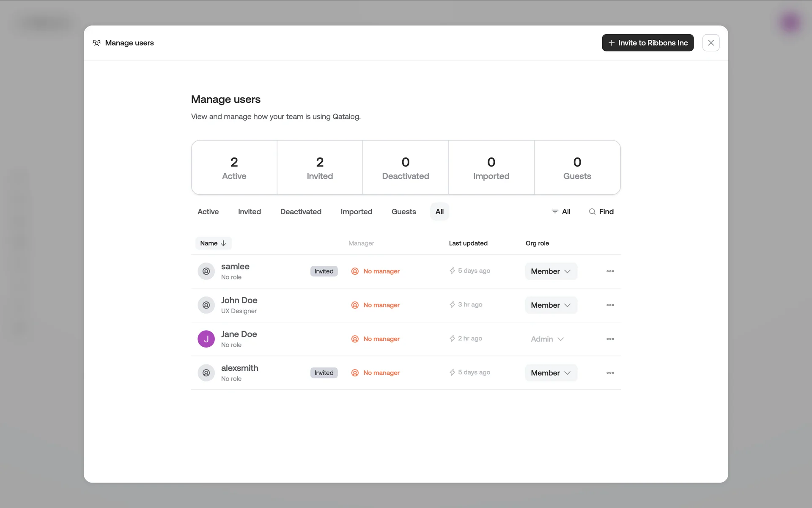Sort the list by Name column
This screenshot has width=812, height=508.
click(x=213, y=243)
